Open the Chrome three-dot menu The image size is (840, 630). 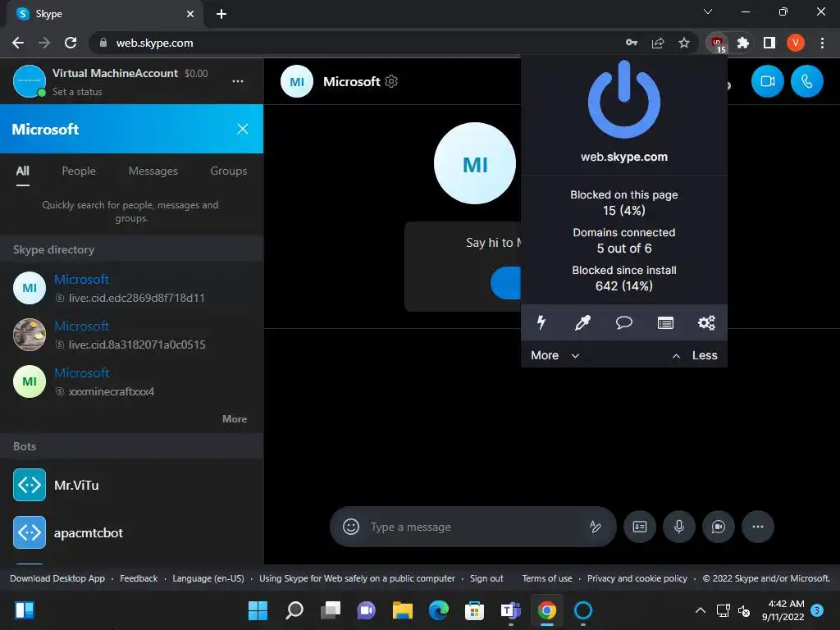pyautogui.click(x=822, y=43)
